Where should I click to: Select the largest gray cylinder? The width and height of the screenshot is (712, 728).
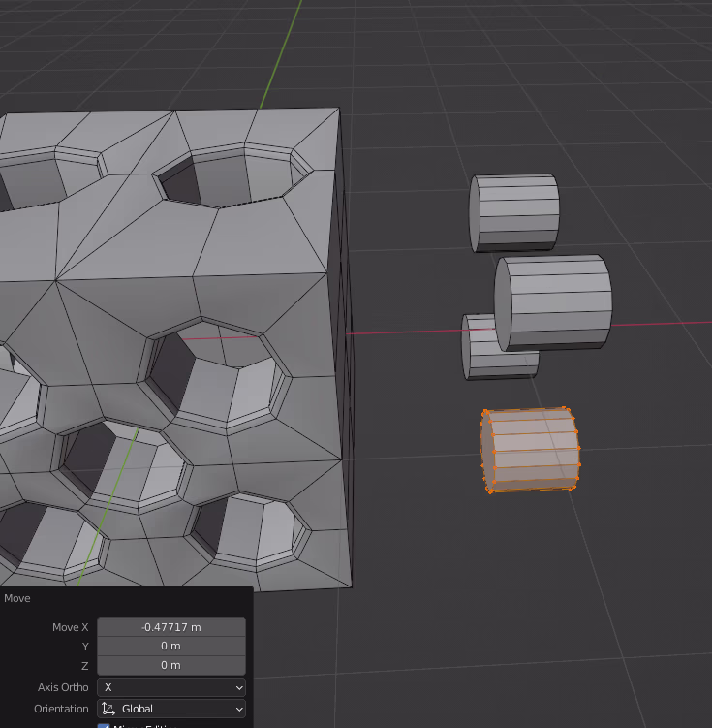point(553,302)
